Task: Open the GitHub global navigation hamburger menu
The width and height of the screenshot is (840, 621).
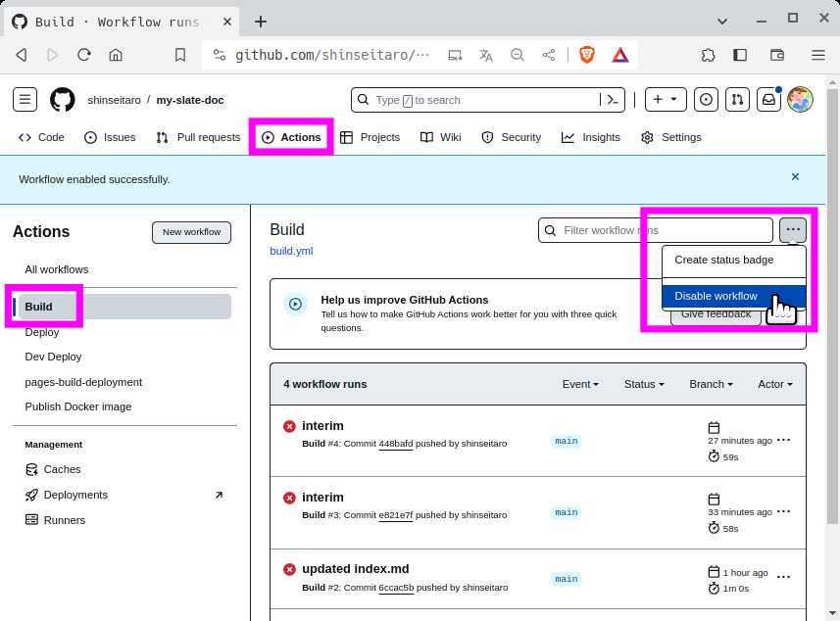Action: [25, 100]
